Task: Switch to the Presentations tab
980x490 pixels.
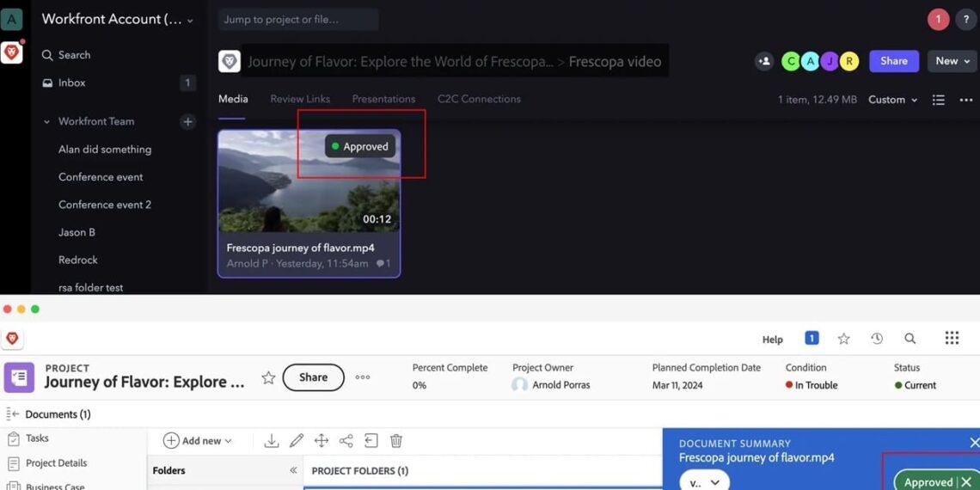Action: pos(383,99)
